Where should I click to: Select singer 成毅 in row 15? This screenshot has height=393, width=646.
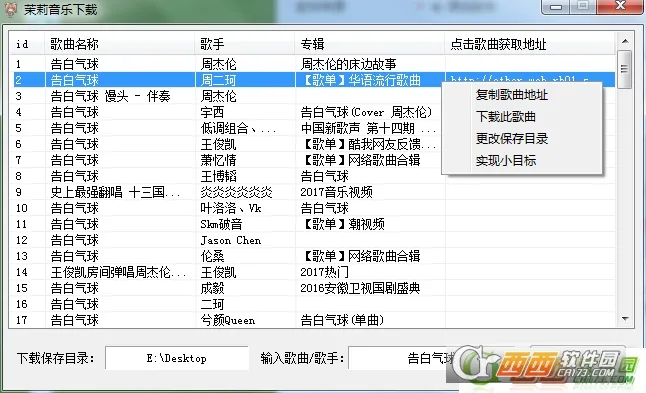(212, 288)
